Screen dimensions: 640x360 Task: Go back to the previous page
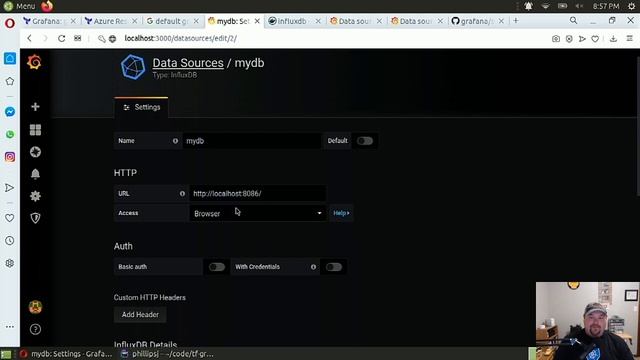point(29,38)
